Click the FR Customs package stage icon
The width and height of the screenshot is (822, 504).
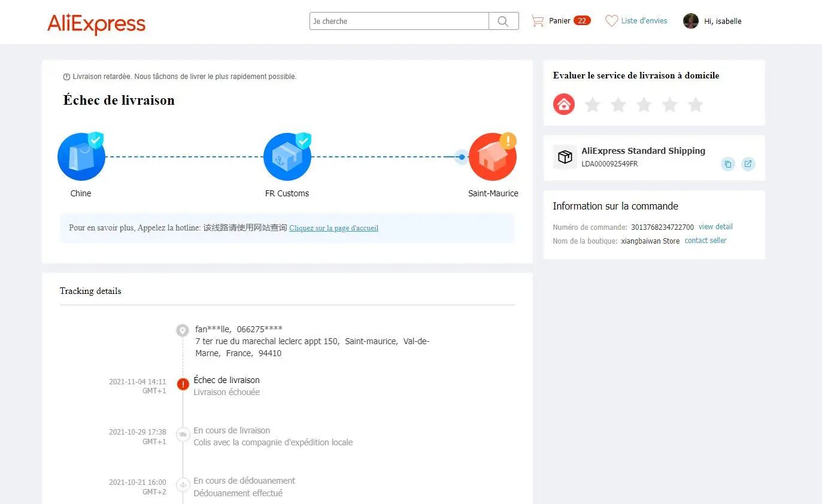[287, 157]
